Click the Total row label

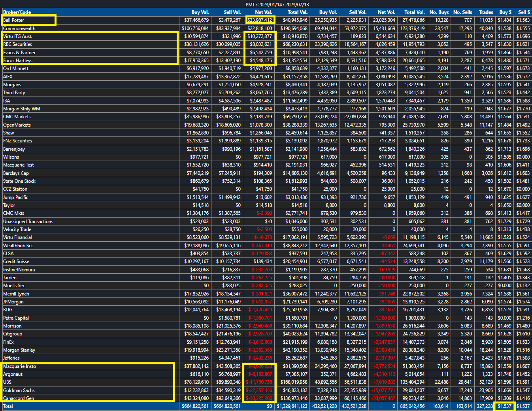click(x=8, y=406)
